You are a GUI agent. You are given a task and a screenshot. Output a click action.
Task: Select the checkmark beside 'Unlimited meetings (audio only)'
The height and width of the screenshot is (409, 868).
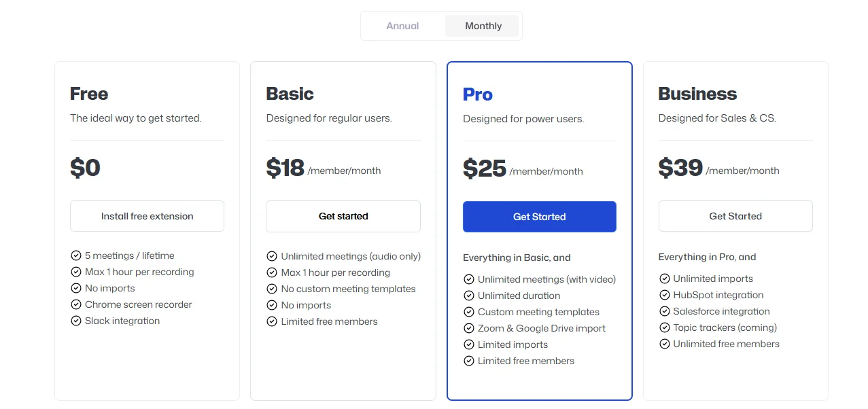tap(272, 256)
